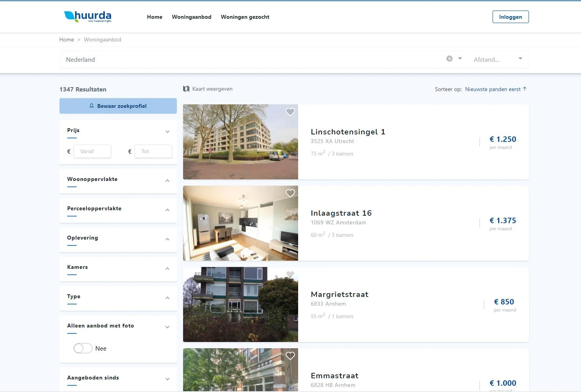Screen dimensions: 581x392
Task: Toggle the sort direction arrow
Action: tap(526, 89)
